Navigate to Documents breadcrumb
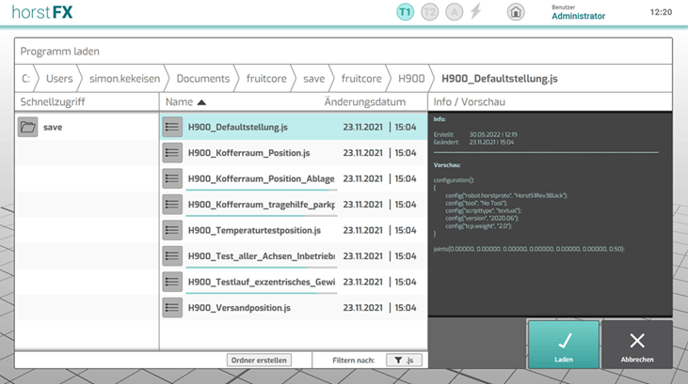 (x=203, y=79)
